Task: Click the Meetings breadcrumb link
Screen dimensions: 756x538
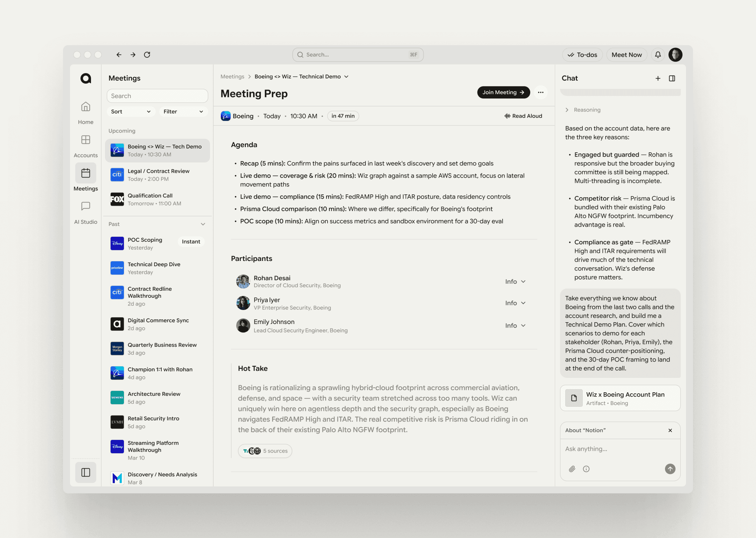Action: 232,77
